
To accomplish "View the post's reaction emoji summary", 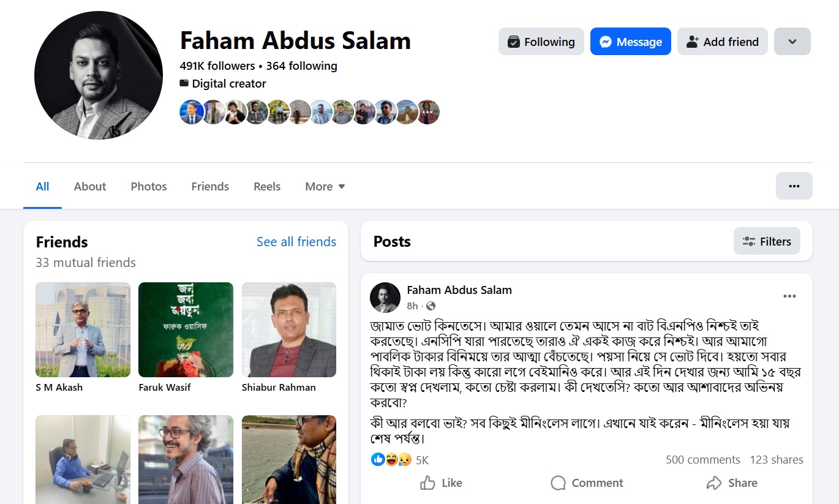I will [x=391, y=459].
